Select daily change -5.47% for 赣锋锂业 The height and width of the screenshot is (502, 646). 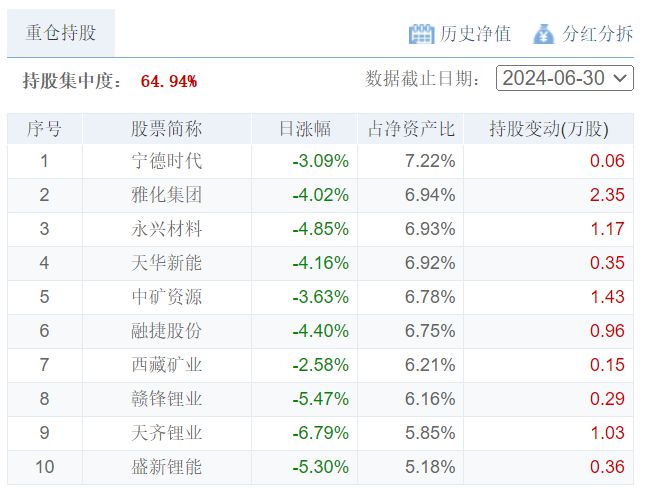321,399
